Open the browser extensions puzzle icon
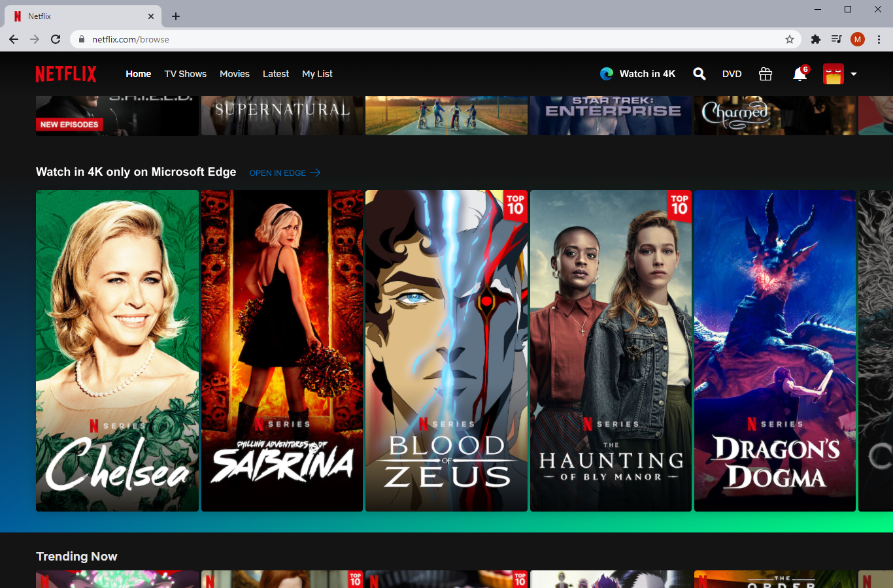Screen dimensions: 893x588 pyautogui.click(x=815, y=39)
